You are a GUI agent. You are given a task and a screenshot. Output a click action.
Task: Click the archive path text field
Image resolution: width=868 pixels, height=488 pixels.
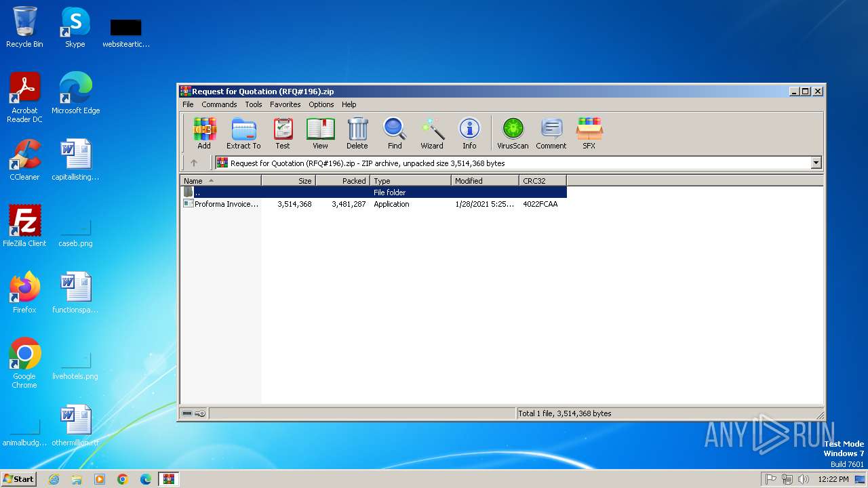pyautogui.click(x=513, y=163)
